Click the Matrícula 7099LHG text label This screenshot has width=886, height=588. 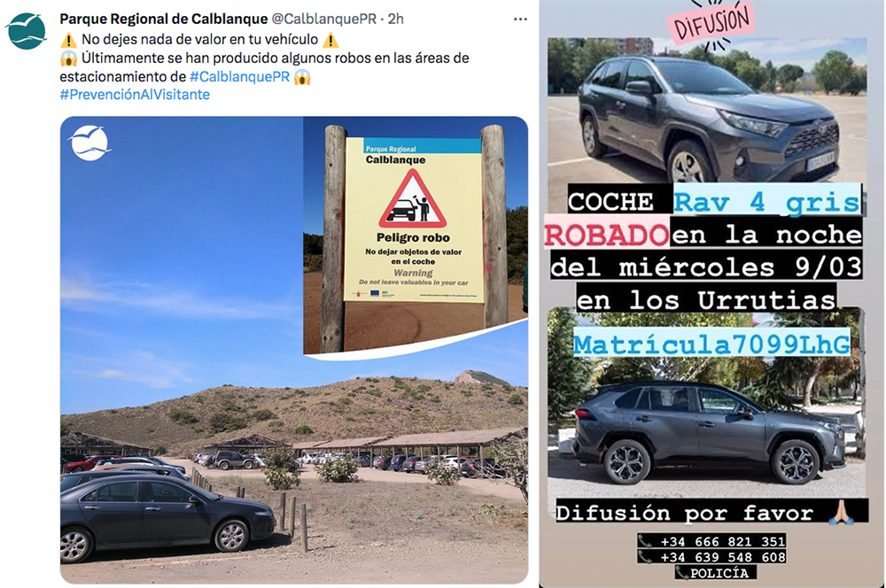(712, 344)
